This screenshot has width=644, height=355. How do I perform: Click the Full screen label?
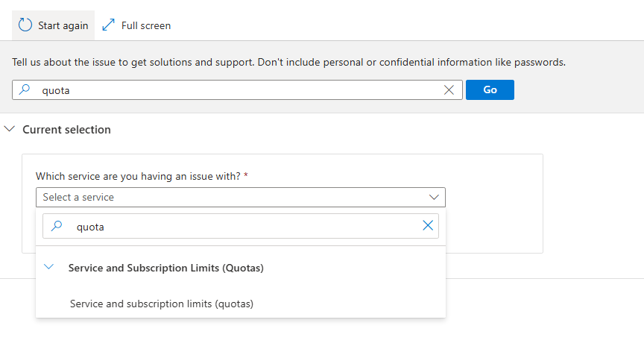pyautogui.click(x=146, y=25)
